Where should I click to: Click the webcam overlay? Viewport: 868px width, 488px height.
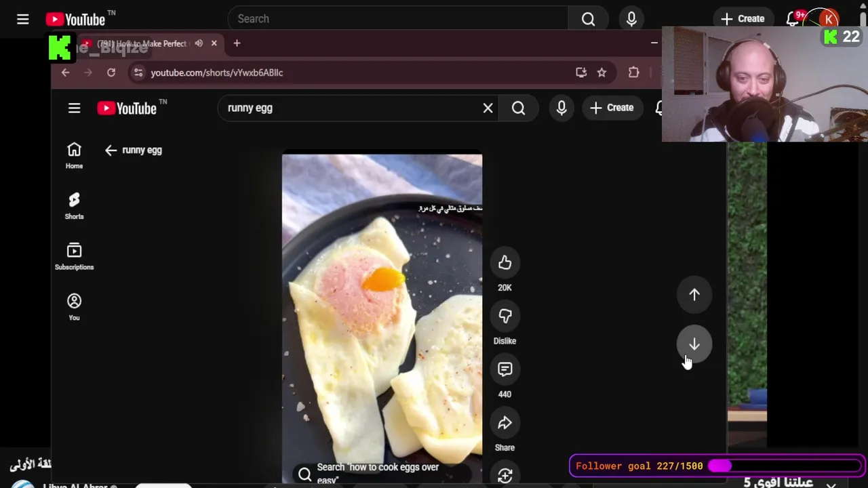(x=764, y=84)
